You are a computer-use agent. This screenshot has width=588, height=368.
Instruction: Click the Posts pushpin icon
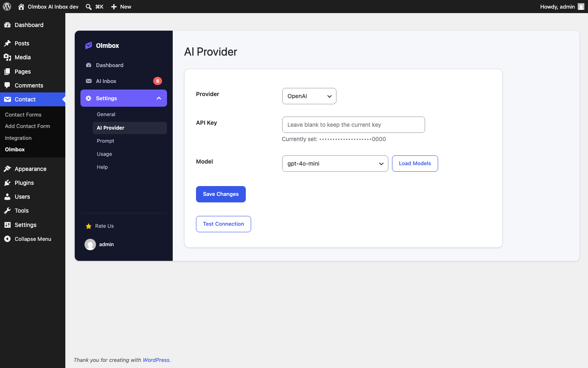tap(7, 43)
